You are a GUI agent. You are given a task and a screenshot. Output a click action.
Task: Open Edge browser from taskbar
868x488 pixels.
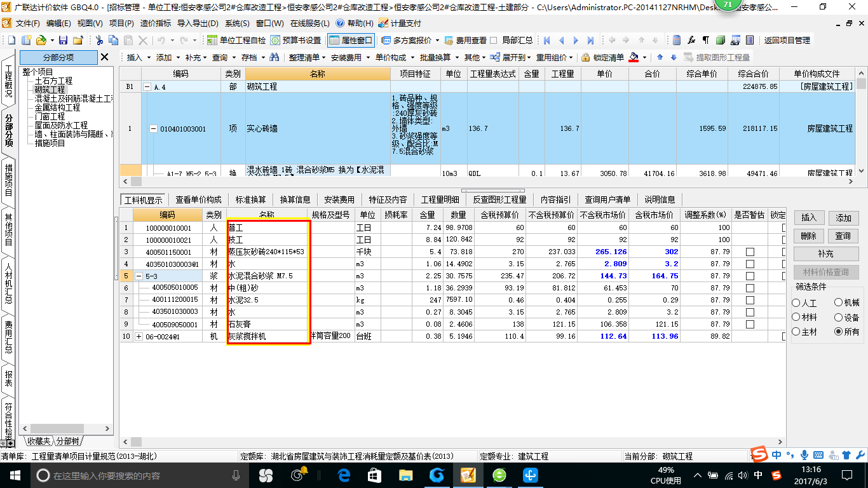coord(344,475)
